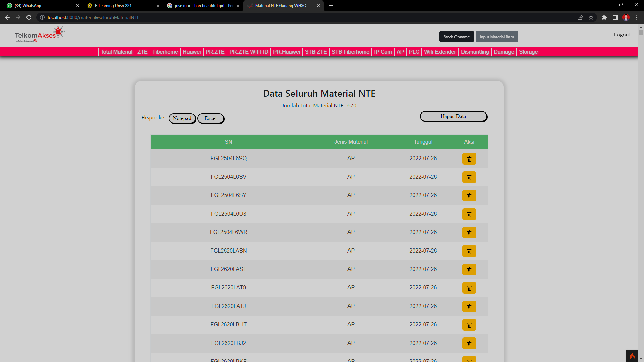Click Input Material Baru button
The width and height of the screenshot is (644, 362).
[x=497, y=37]
